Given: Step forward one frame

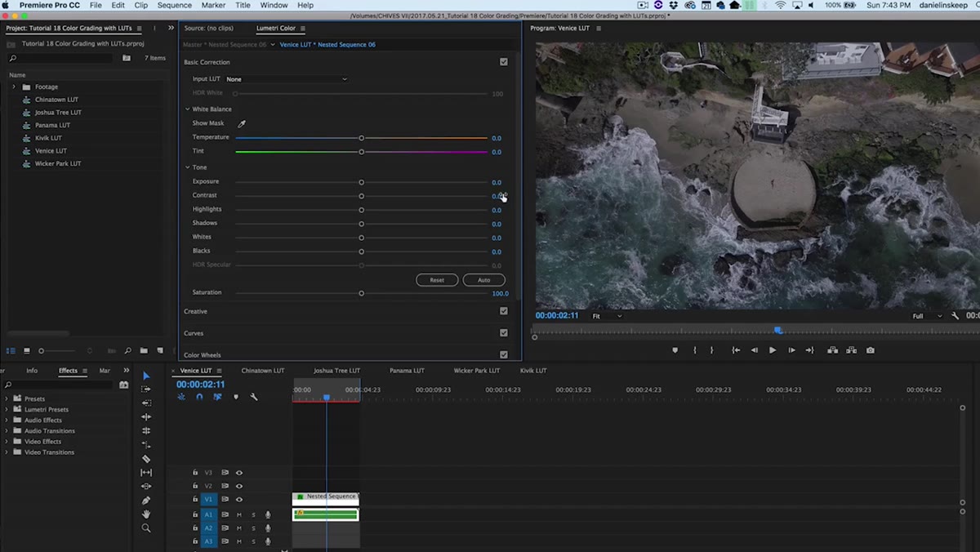Looking at the screenshot, I should pos(791,350).
